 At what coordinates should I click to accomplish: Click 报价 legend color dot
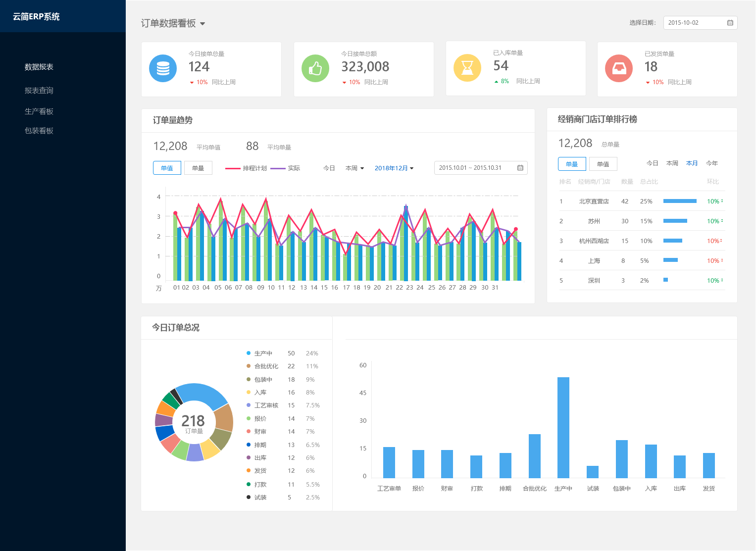click(x=249, y=418)
